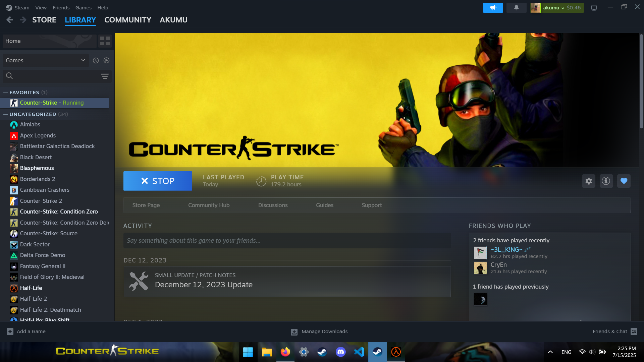
Task: Open the game settings gear icon
Action: tap(589, 181)
